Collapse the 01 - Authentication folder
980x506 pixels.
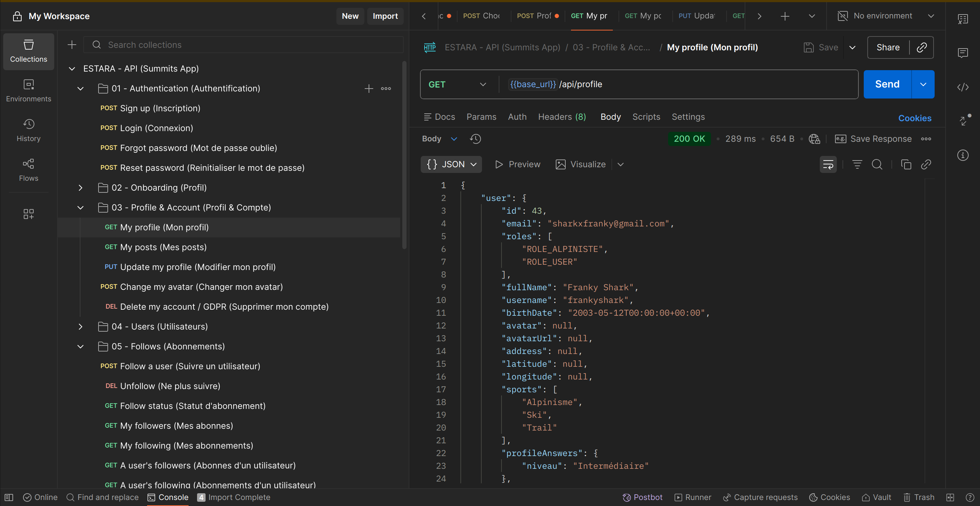80,89
